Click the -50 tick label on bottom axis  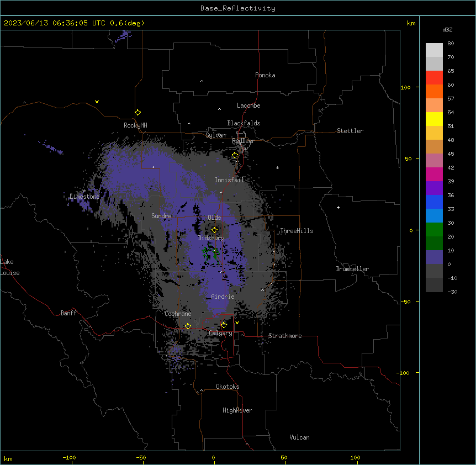point(141,457)
